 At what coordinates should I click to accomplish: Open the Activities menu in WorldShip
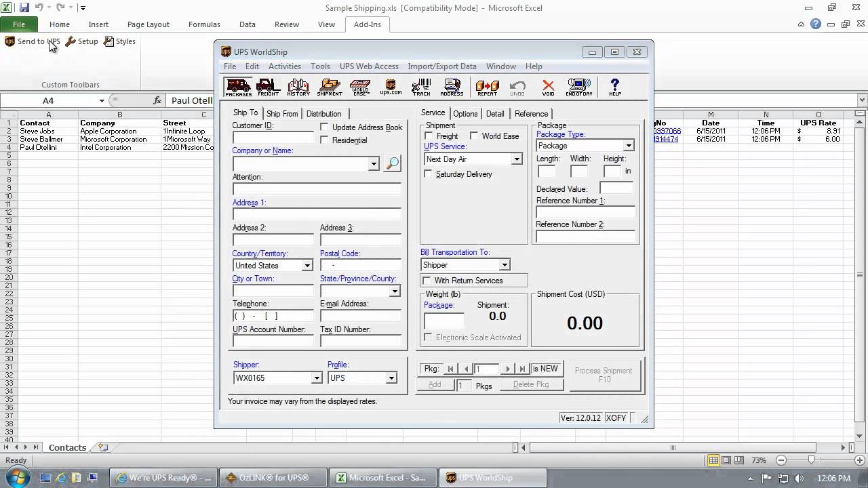284,66
